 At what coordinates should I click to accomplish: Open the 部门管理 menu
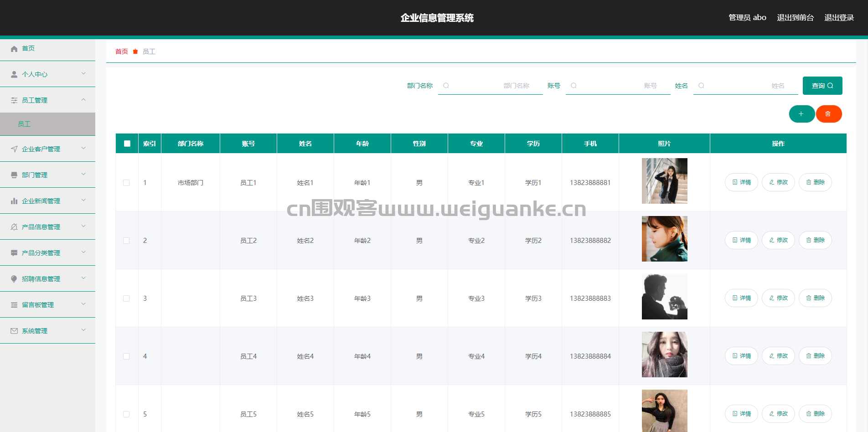[x=47, y=175]
